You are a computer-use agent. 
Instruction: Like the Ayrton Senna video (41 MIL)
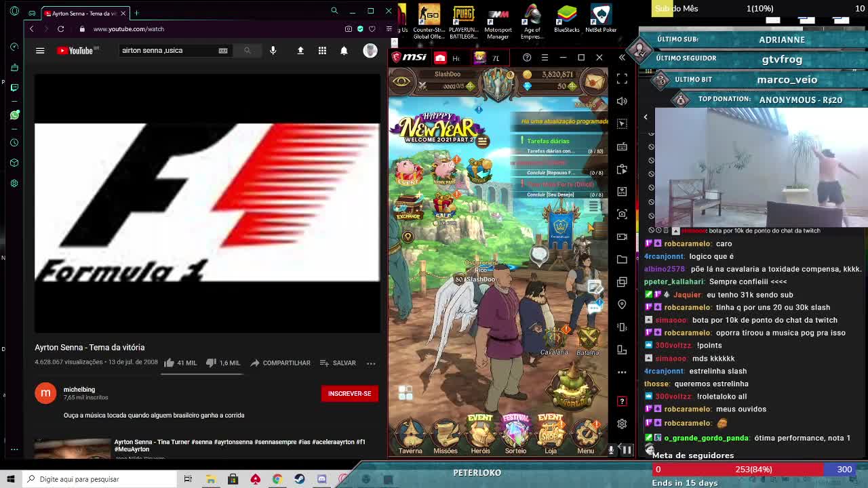[x=180, y=363]
